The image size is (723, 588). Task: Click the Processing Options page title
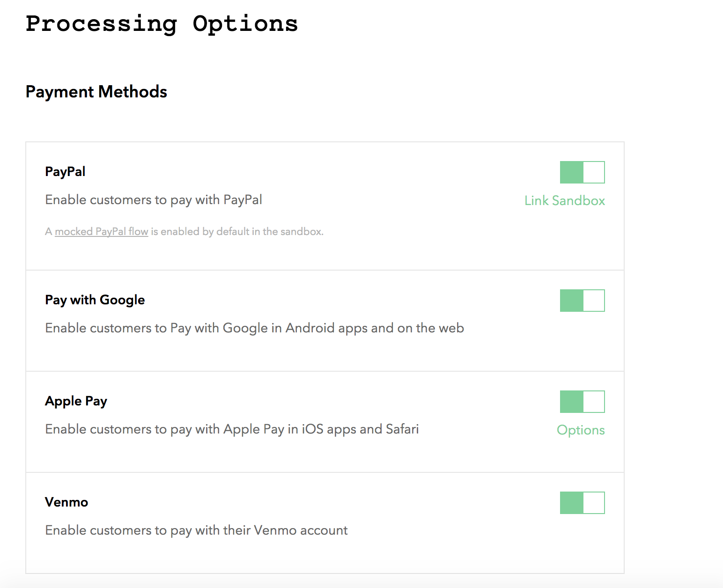point(162,24)
